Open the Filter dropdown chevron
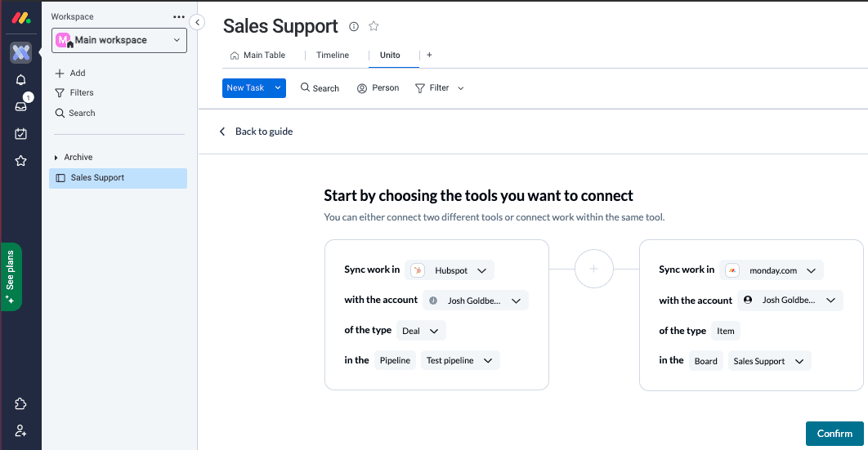The width and height of the screenshot is (868, 450). pyautogui.click(x=461, y=88)
